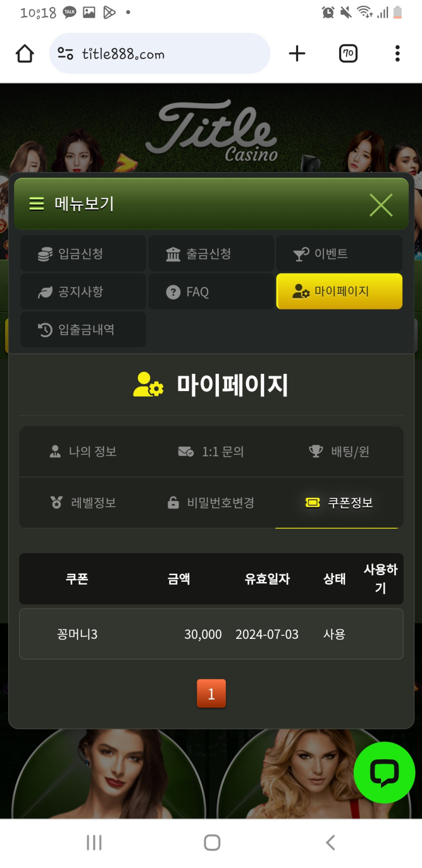Screen dimensions: 422x868
Task: Open 입금신청 deposit request
Action: [x=83, y=253]
